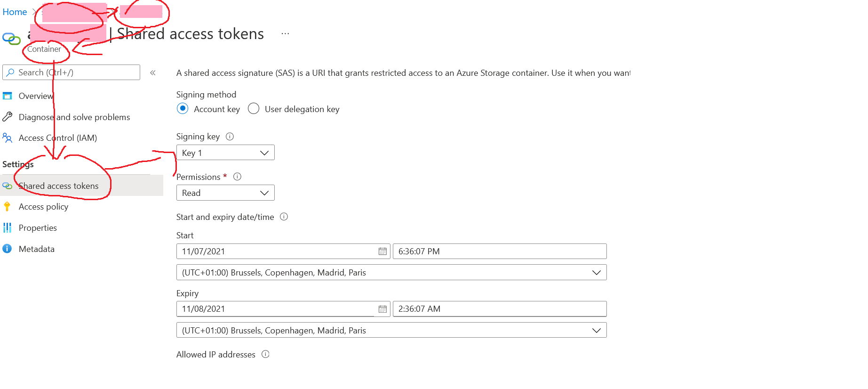Screen dimensions: 868x389
Task: Click the Start time input field
Action: coord(499,251)
